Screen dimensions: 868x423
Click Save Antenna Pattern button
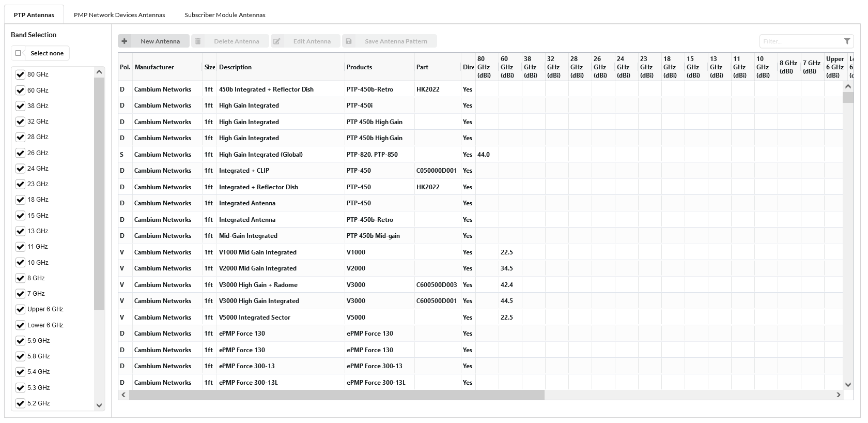[390, 41]
